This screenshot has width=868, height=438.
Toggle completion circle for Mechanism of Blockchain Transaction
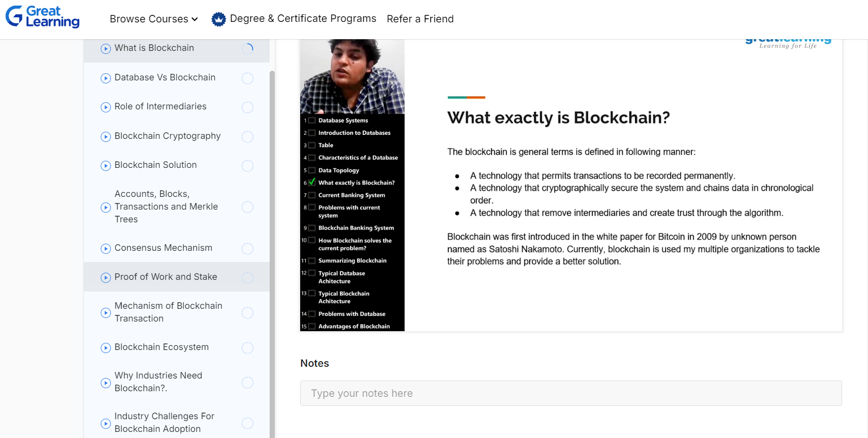tap(248, 313)
